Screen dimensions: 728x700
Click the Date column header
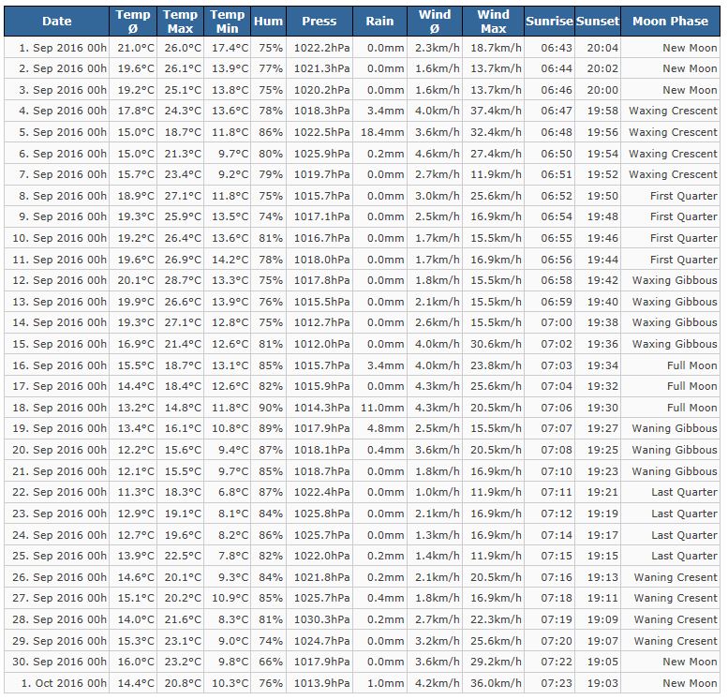(x=56, y=22)
